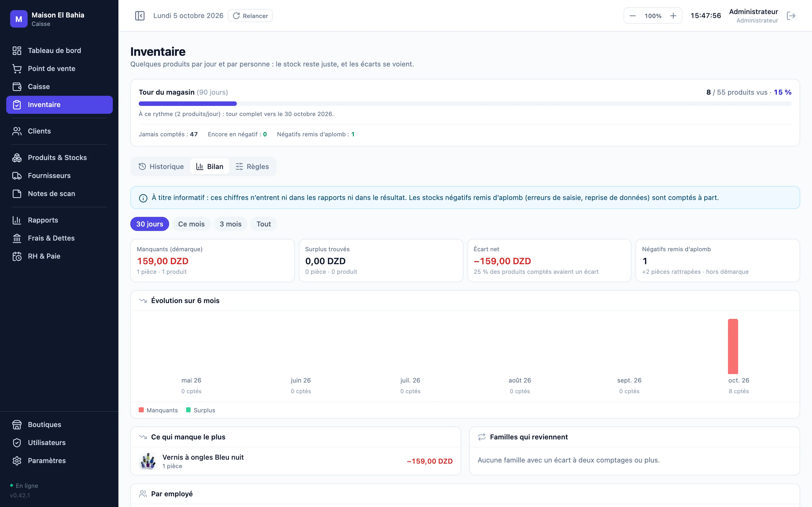Screen dimensions: 812x507
Task: Click the Tour du magasin progress bar
Action: pyautogui.click(x=465, y=104)
